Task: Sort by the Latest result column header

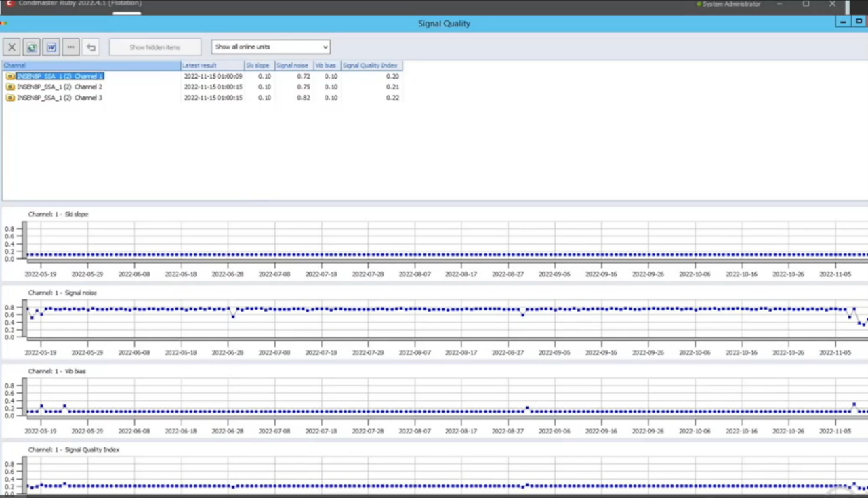Action: [212, 66]
